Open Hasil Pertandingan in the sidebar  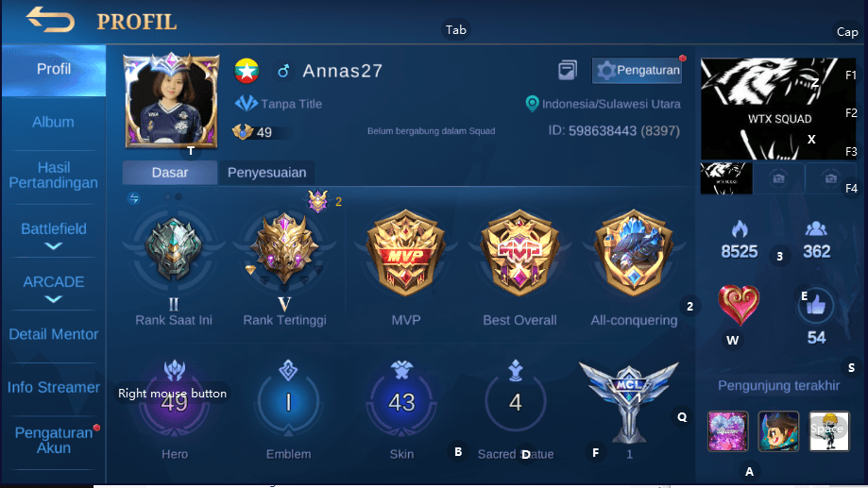tap(54, 175)
